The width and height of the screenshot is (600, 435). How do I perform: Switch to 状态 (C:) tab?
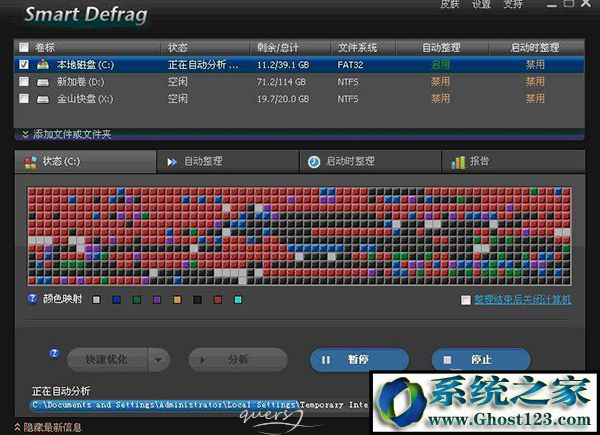[85, 161]
